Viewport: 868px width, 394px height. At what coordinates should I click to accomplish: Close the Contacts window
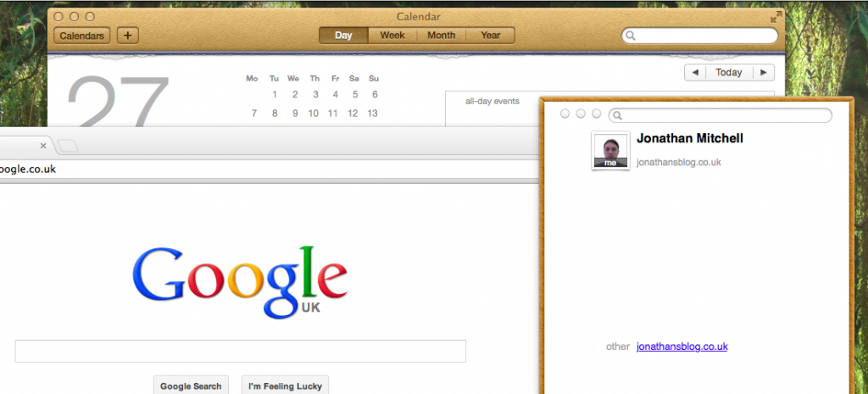point(565,114)
